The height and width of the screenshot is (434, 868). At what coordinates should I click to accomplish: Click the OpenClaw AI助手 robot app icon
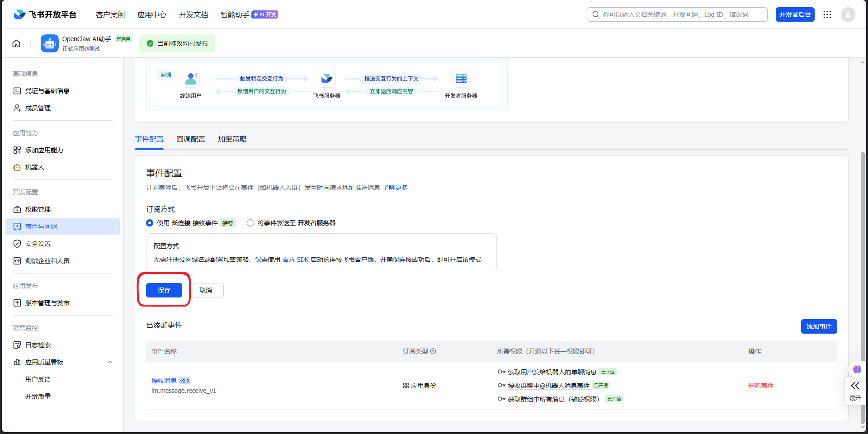50,43
